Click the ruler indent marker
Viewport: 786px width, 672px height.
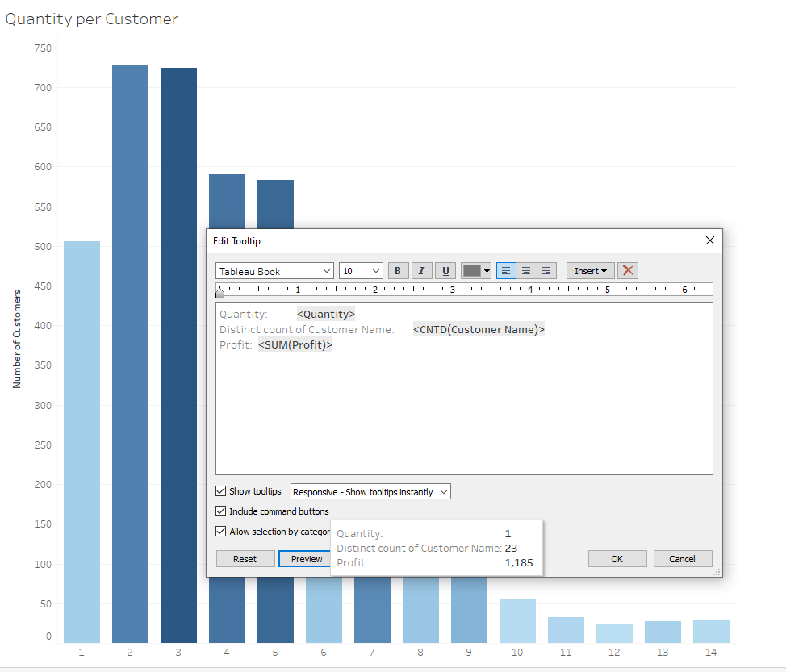pyautogui.click(x=220, y=291)
